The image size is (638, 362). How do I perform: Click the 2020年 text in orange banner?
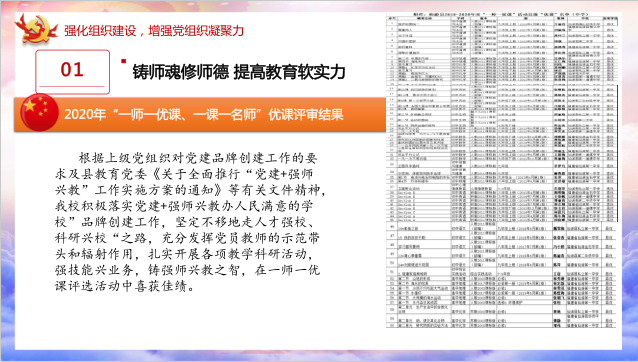[x=85, y=114]
